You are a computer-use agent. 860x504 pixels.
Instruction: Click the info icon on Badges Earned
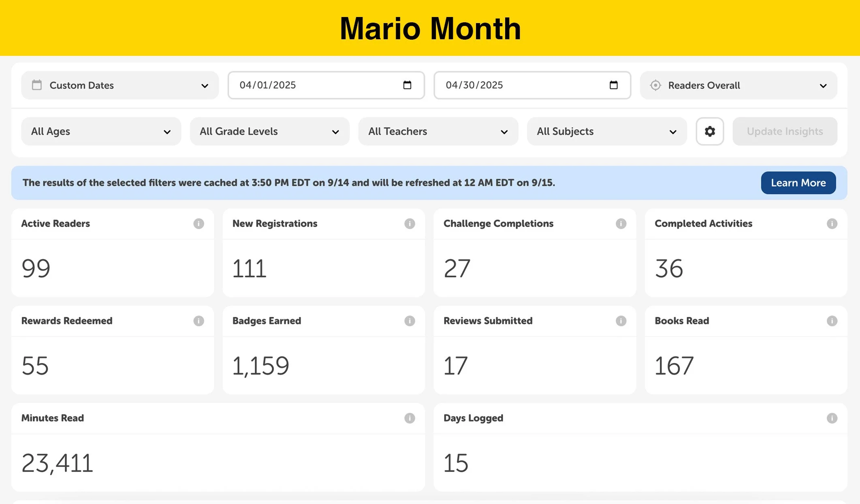(x=410, y=321)
